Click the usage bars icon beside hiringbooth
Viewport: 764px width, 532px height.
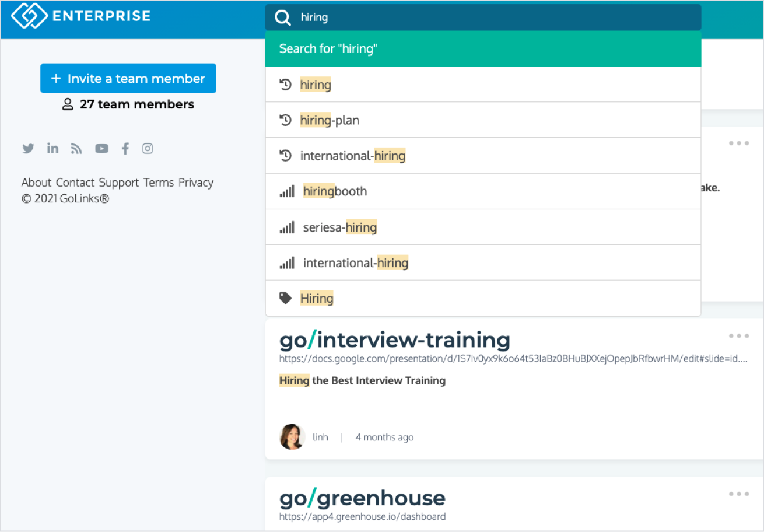click(x=287, y=191)
